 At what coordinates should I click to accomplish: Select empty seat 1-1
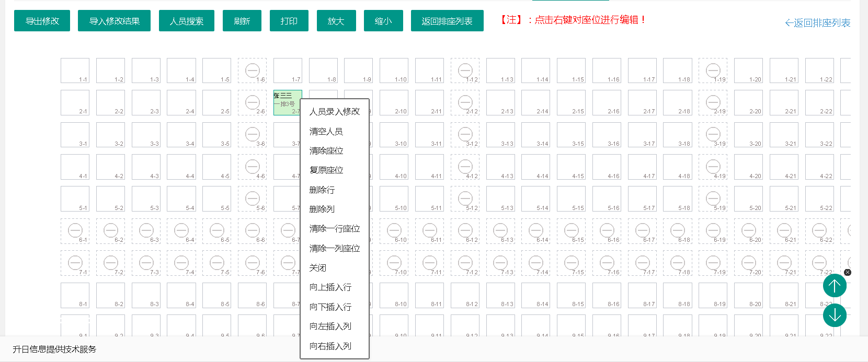tap(75, 71)
